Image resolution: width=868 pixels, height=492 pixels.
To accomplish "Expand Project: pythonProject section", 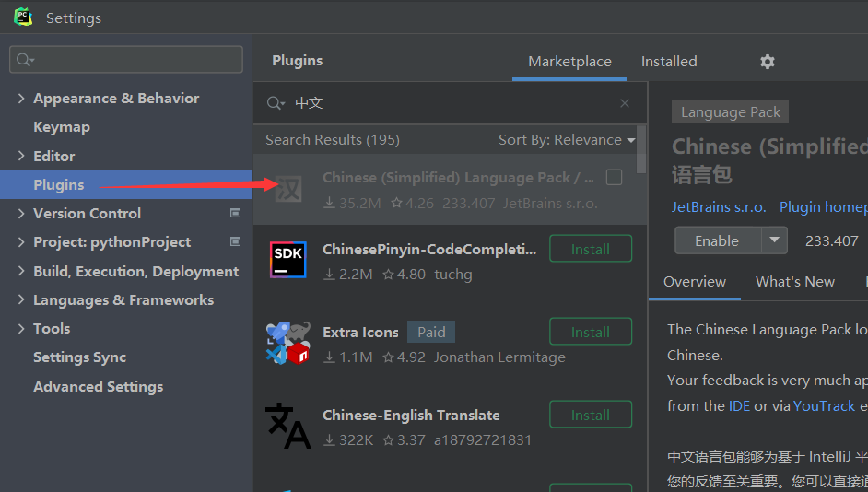I will tap(21, 242).
